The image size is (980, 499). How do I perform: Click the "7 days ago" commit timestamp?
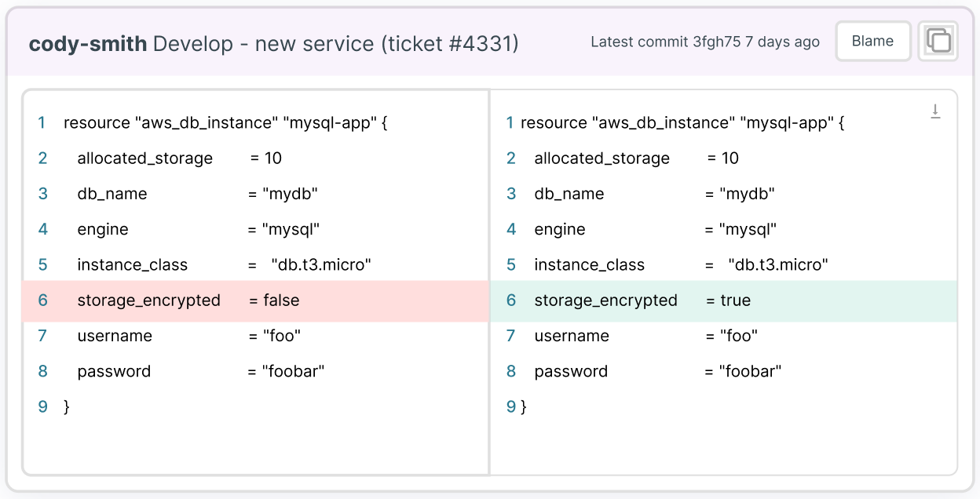[x=782, y=42]
